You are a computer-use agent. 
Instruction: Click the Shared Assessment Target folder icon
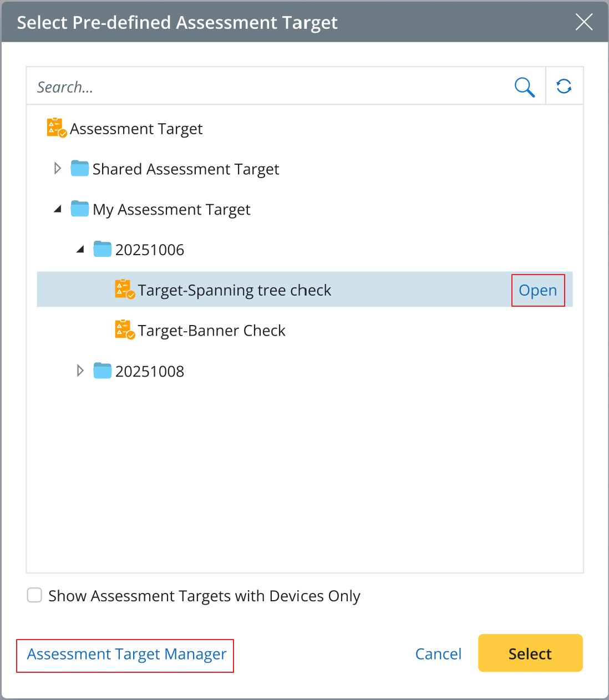(80, 169)
